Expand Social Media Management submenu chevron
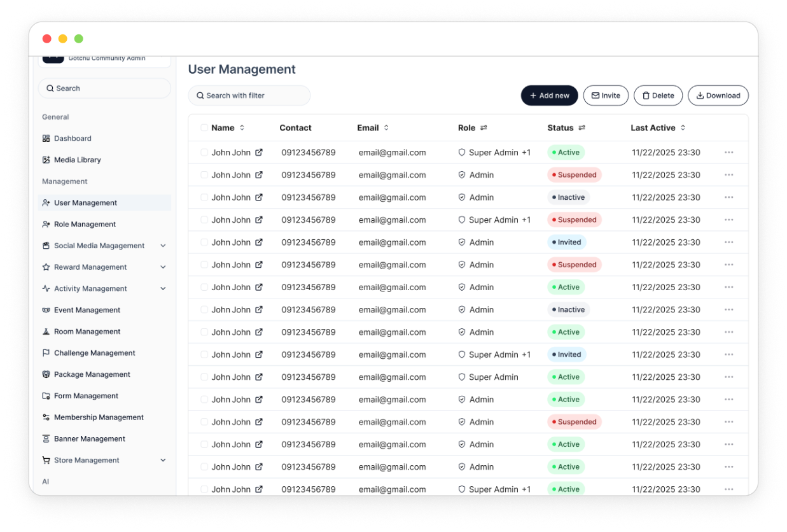787x532 pixels. click(x=163, y=246)
